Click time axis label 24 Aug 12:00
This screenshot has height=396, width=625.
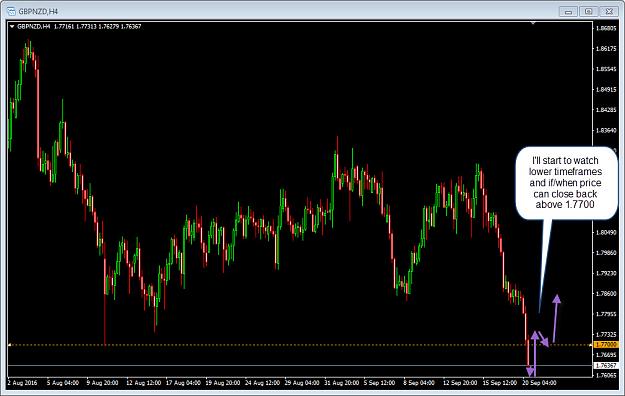point(262,383)
